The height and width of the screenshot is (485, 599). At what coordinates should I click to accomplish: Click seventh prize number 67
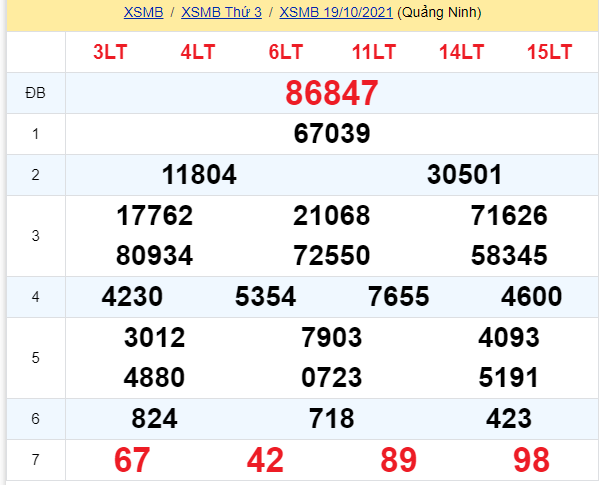[132, 460]
